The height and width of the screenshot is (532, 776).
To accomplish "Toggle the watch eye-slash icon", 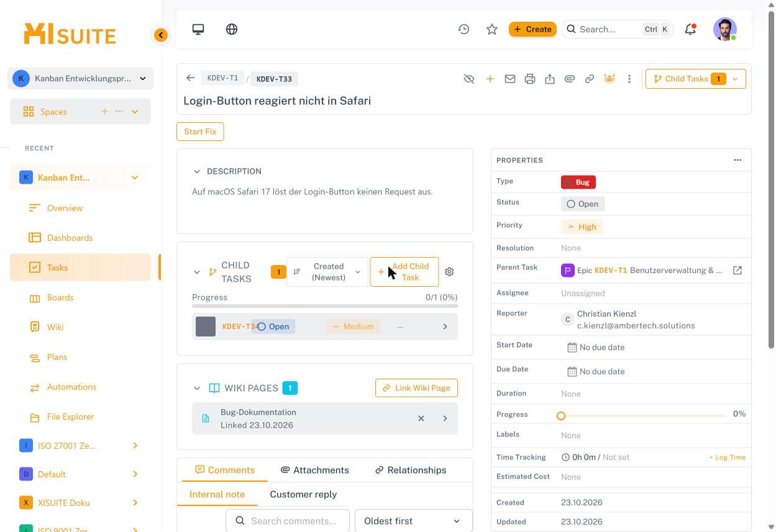I will pyautogui.click(x=469, y=79).
